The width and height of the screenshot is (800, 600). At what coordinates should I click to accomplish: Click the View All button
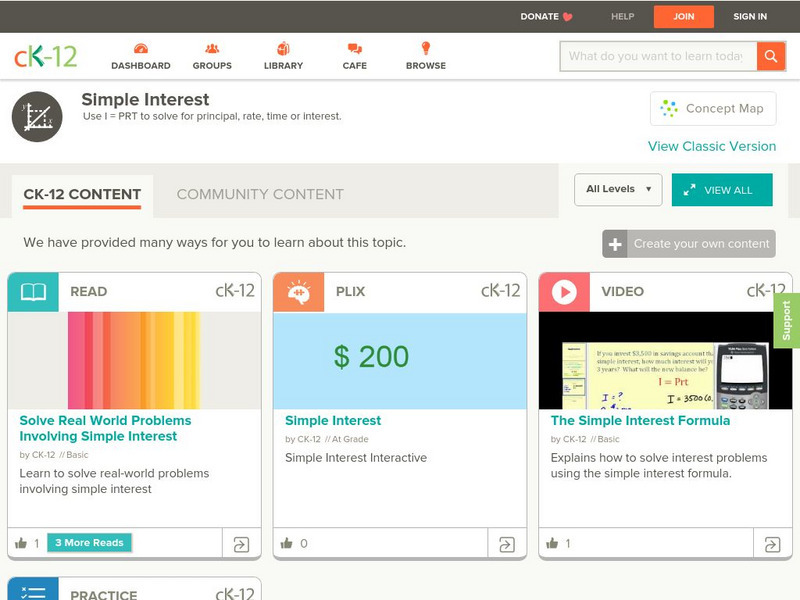[722, 190]
